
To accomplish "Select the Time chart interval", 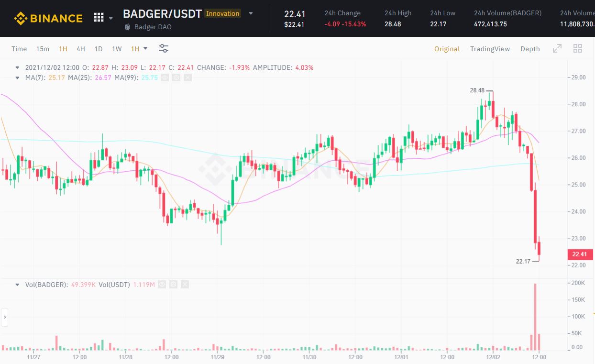I will coord(19,49).
